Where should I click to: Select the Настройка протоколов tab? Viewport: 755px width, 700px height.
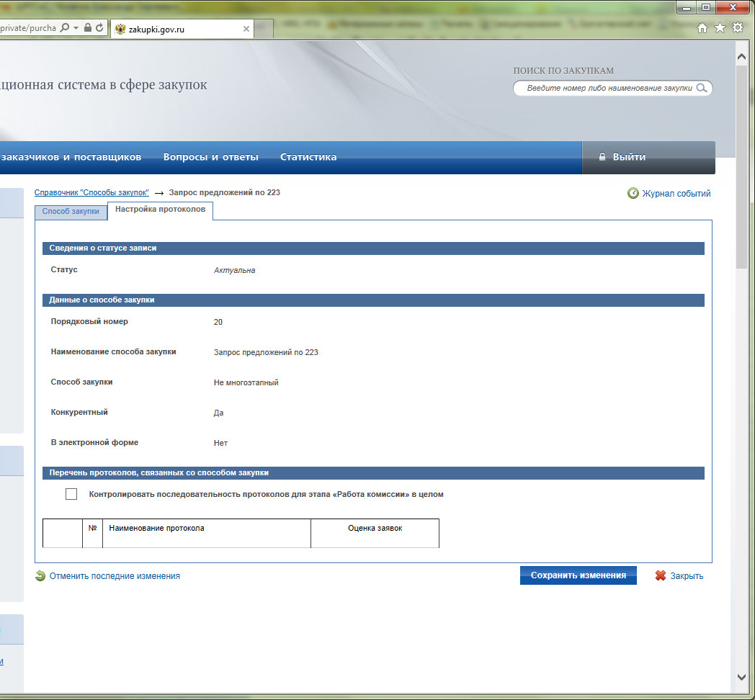pos(160,210)
